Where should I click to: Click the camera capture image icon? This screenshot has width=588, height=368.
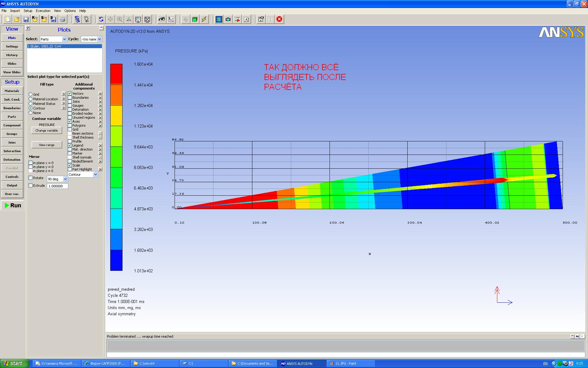point(228,19)
